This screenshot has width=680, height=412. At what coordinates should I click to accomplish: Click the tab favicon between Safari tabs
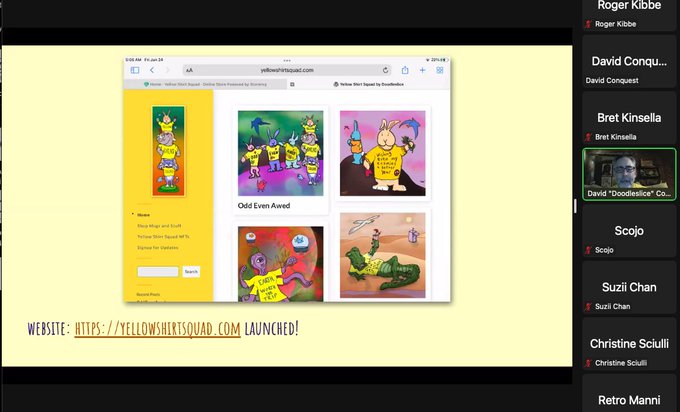[x=292, y=84]
